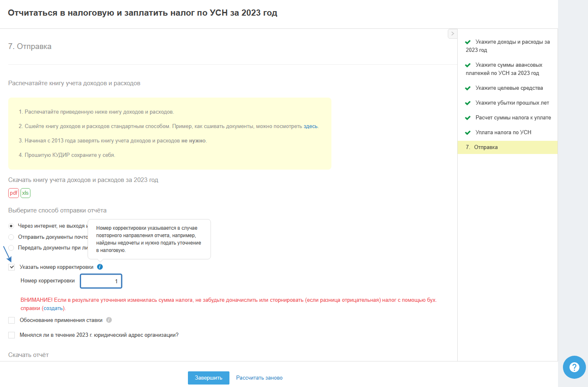Collapse the steps sidebar with arrow
The width and height of the screenshot is (588, 387).
pos(452,34)
